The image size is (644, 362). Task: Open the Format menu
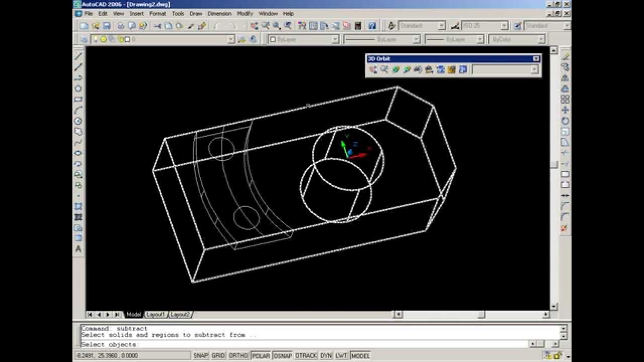click(157, 14)
